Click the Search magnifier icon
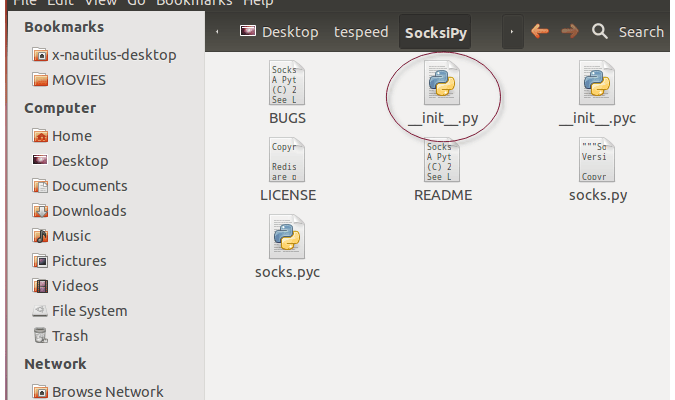675x400 pixels. pyautogui.click(x=600, y=31)
